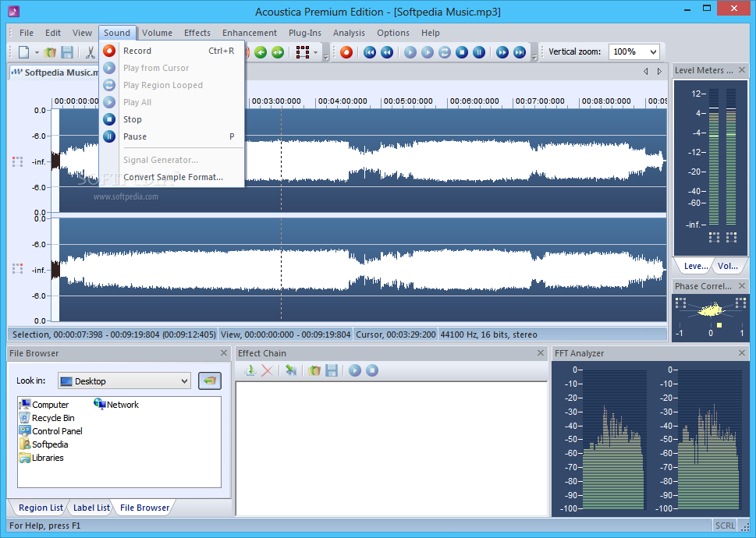Screen dimensions: 756x538
Task: Open the File menu
Action: [27, 33]
